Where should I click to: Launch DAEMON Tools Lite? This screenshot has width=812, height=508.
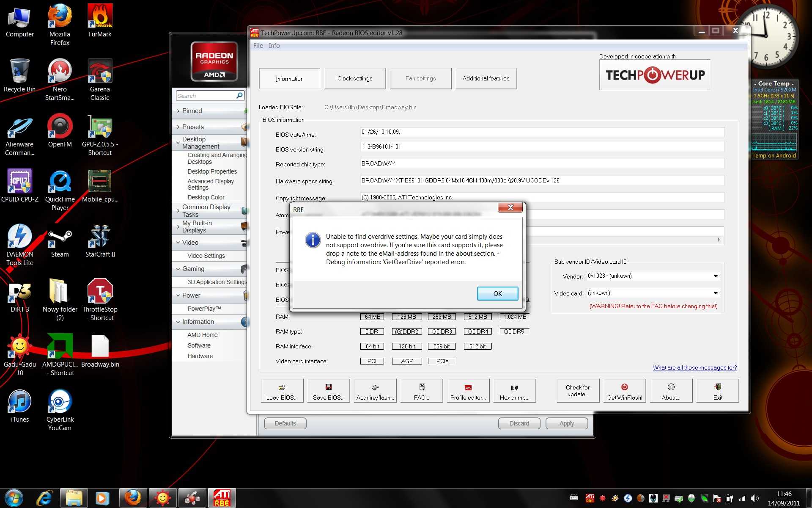tap(19, 245)
